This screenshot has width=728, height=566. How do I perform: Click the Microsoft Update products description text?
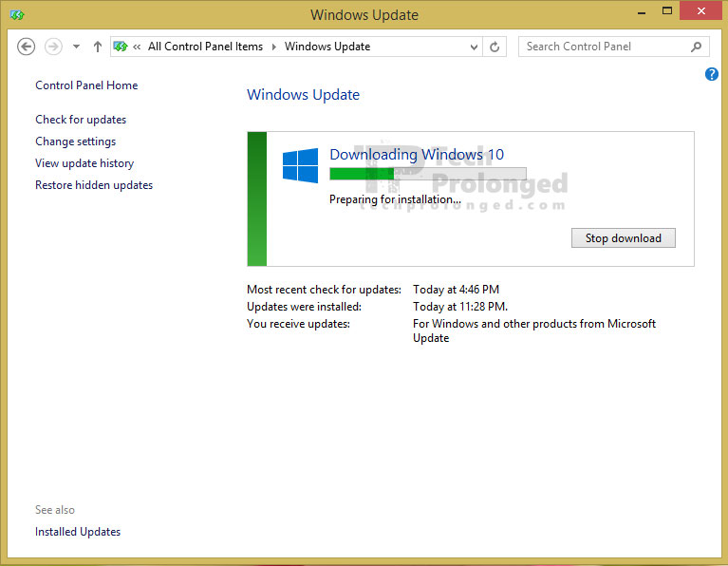point(534,330)
